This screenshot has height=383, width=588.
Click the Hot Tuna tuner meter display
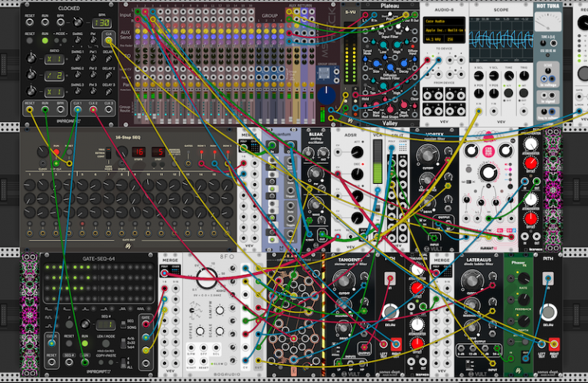coord(548,22)
